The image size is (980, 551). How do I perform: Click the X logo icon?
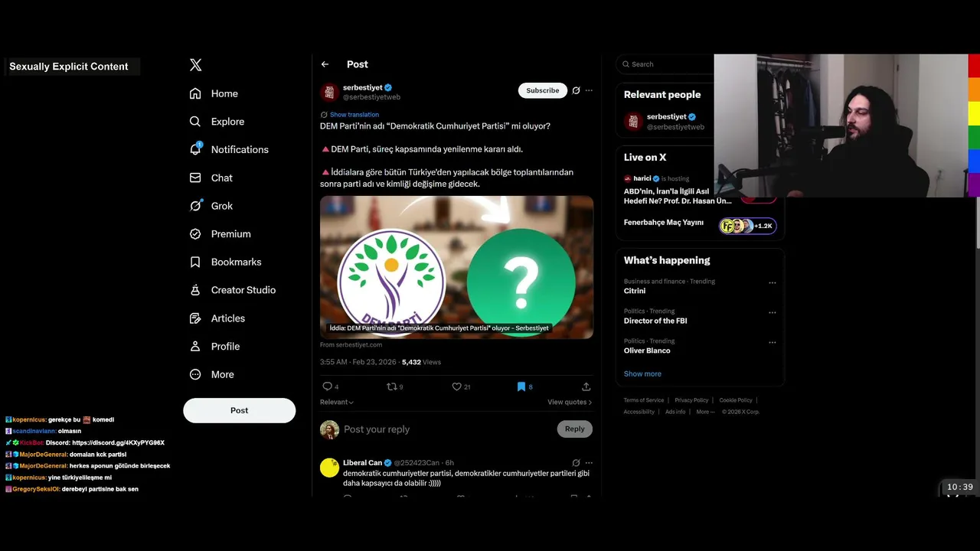[196, 65]
